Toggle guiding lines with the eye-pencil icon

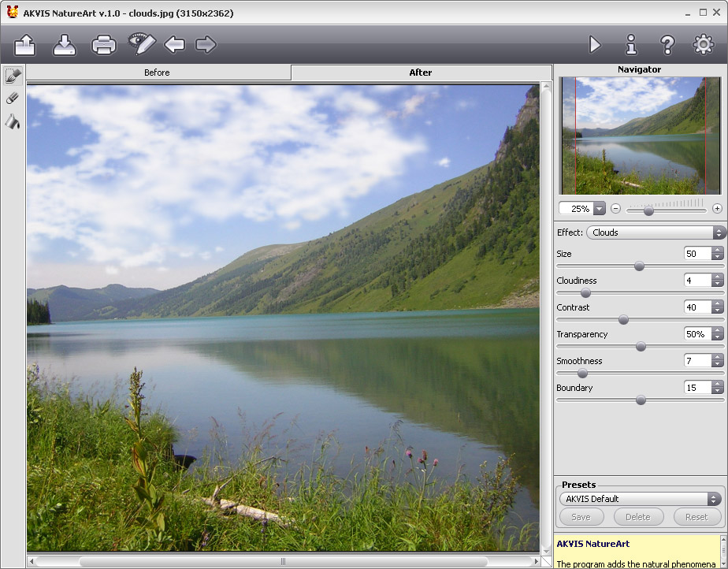coord(142,44)
